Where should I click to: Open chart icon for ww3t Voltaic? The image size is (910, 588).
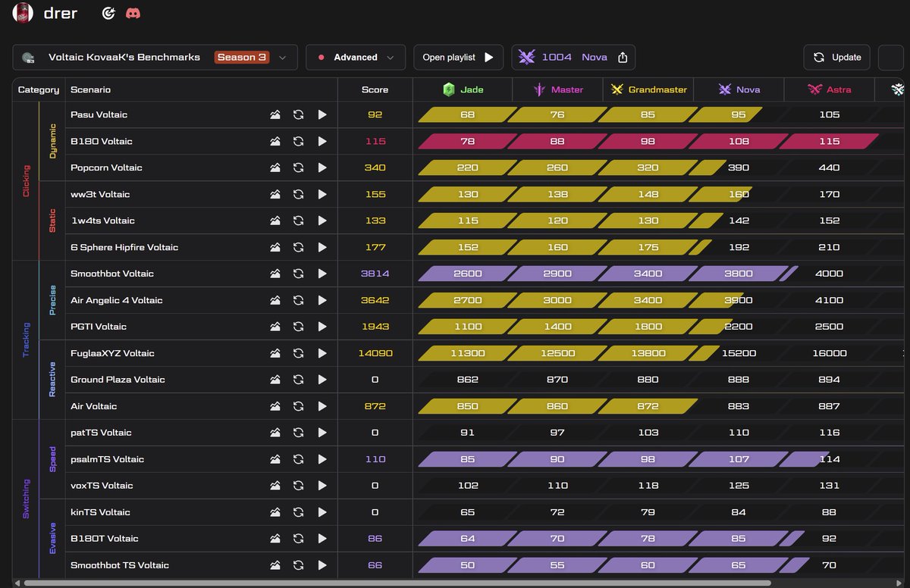click(x=275, y=194)
